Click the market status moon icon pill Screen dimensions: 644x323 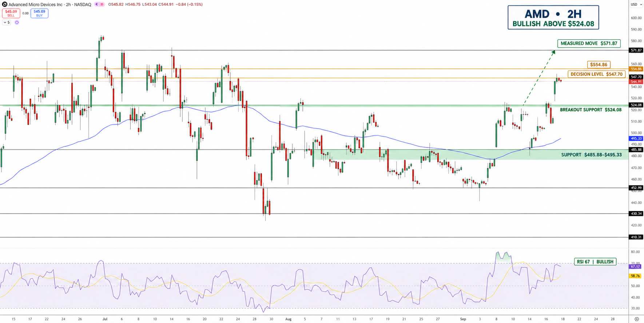click(99, 4)
